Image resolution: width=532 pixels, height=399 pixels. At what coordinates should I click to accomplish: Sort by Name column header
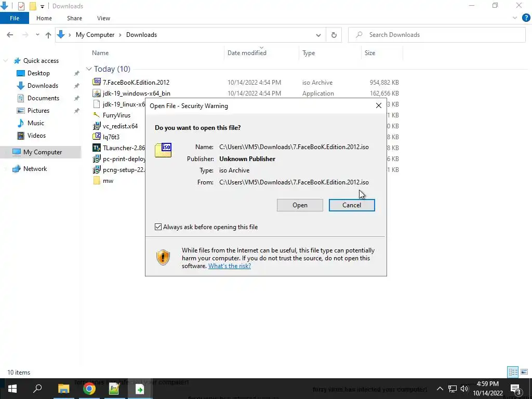(100, 53)
